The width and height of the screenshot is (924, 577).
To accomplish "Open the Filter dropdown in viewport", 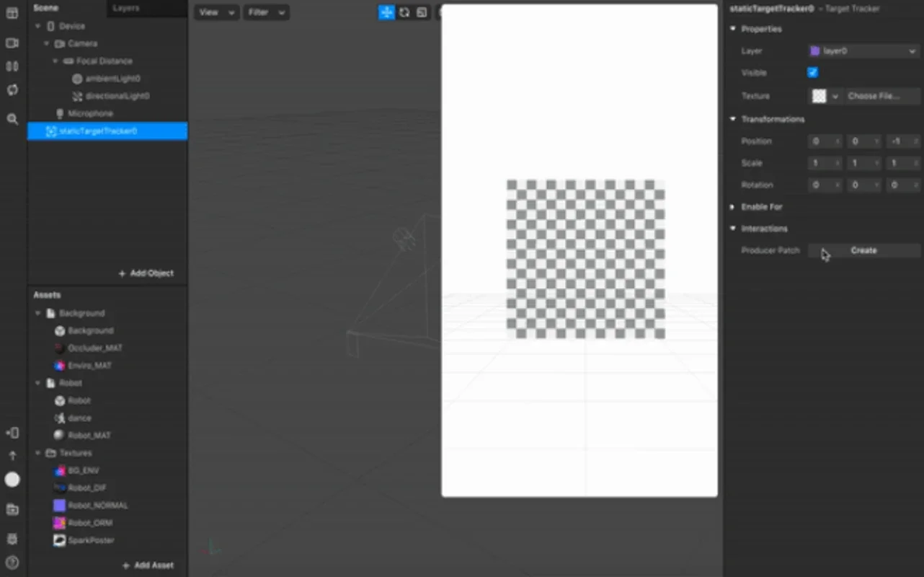I will (x=266, y=12).
